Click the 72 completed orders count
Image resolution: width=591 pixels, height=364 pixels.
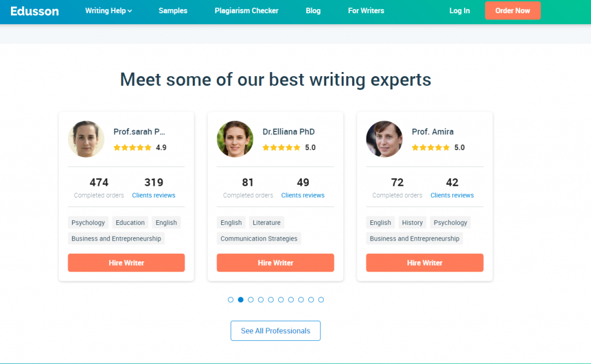(397, 182)
